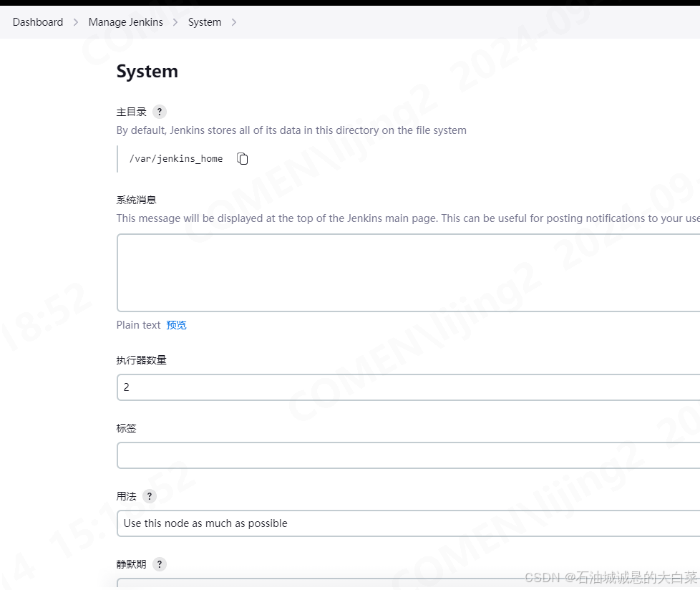The image size is (700, 590).
Task: Focus the 系统消息 text area
Action: click(408, 272)
